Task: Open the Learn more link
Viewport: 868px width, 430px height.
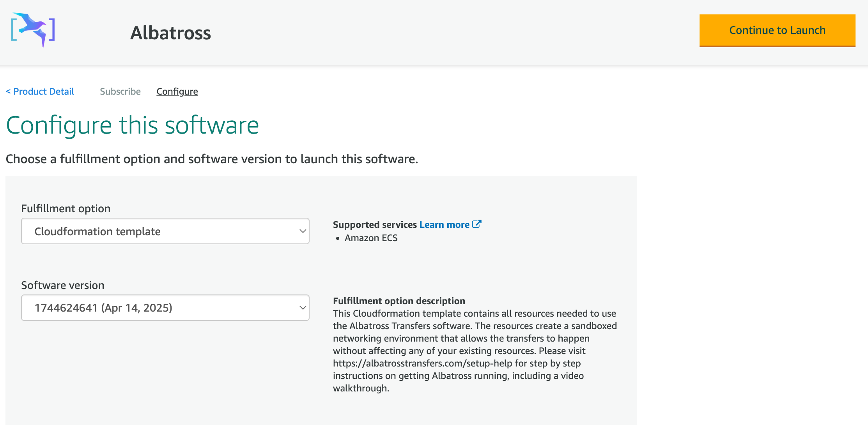Action: 444,225
